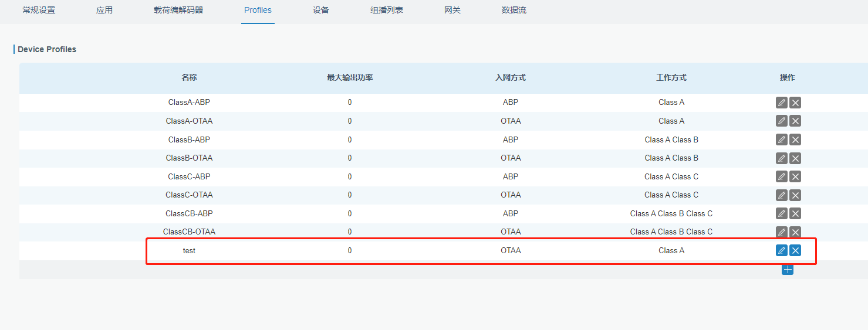868x330 pixels.
Task: Edit the ClassA-OTAA profile
Action: tap(781, 121)
